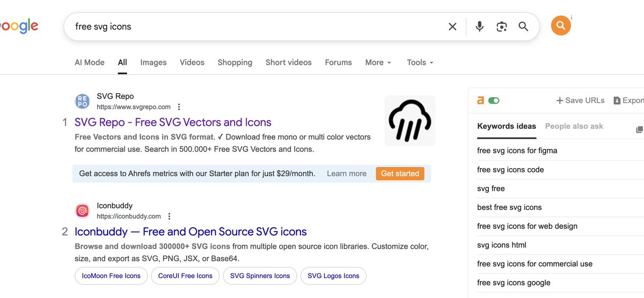Click the https://www.svgrepo.com URL text
644x298 pixels.
click(134, 107)
